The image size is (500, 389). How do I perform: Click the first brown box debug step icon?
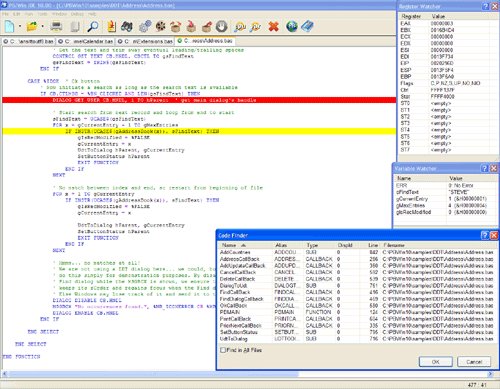(175, 26)
